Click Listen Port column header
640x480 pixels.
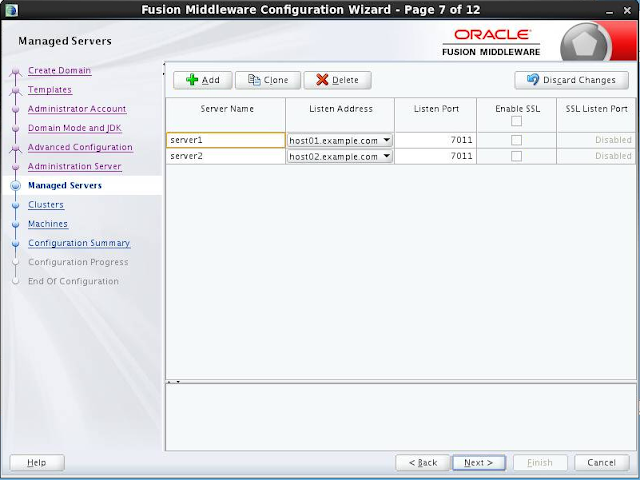click(436, 115)
